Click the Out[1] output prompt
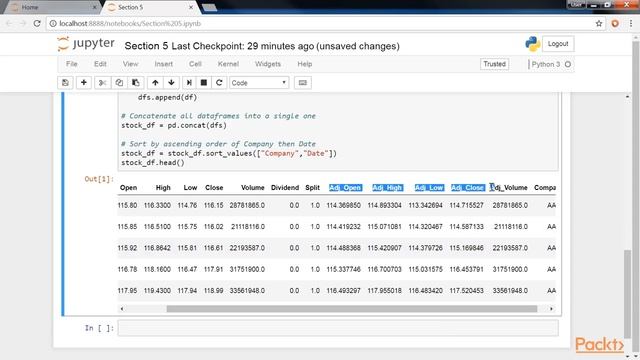The width and height of the screenshot is (640, 360). point(99,179)
